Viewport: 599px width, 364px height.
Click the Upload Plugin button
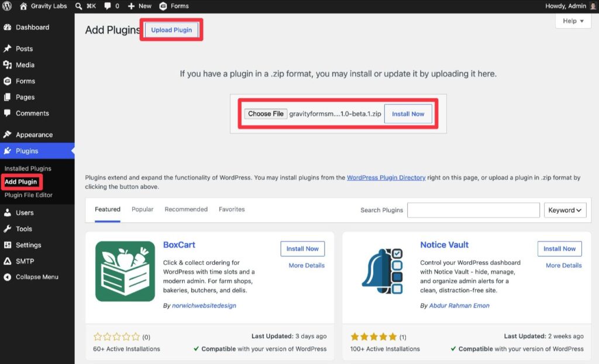[x=171, y=30]
